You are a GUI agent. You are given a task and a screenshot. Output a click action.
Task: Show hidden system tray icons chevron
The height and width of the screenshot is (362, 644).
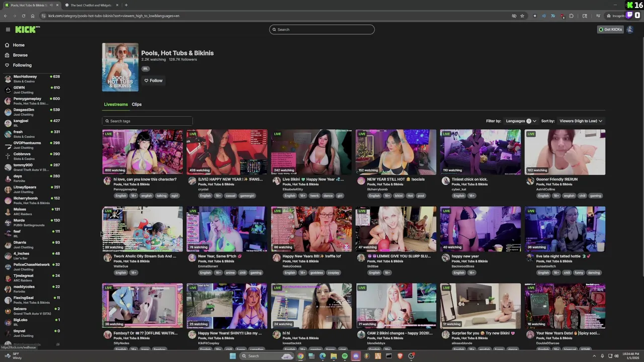coord(593,356)
